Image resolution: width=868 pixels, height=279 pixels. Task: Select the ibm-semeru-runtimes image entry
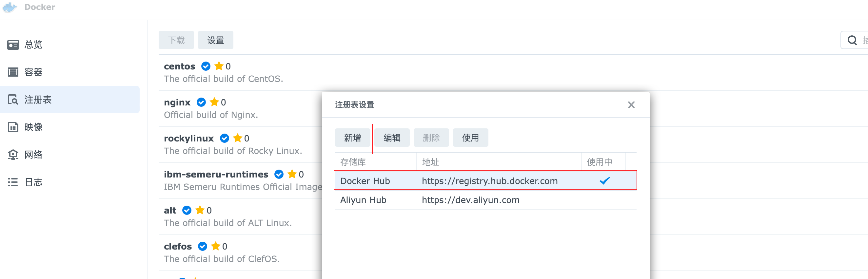pos(240,181)
